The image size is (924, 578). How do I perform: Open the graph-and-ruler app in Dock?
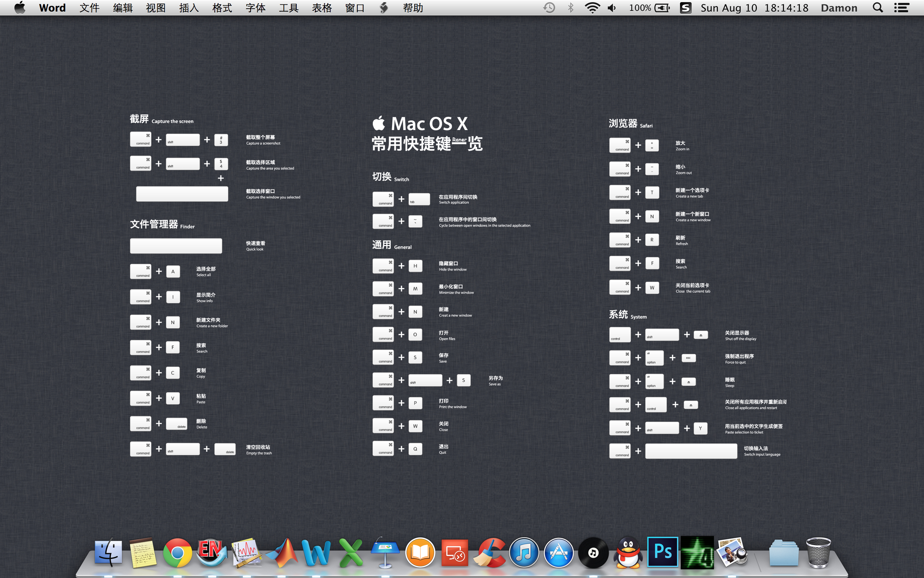tap(246, 553)
